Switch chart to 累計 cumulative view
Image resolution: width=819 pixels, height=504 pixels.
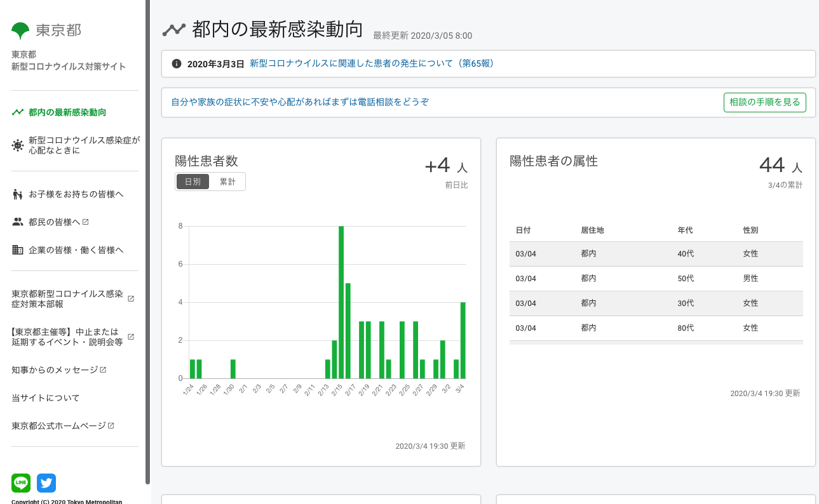(x=227, y=182)
